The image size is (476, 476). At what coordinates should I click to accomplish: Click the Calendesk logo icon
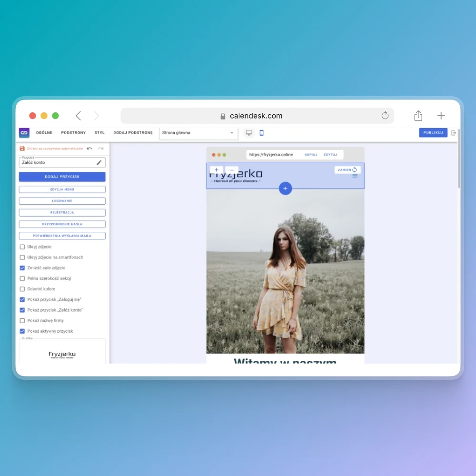pos(24,133)
